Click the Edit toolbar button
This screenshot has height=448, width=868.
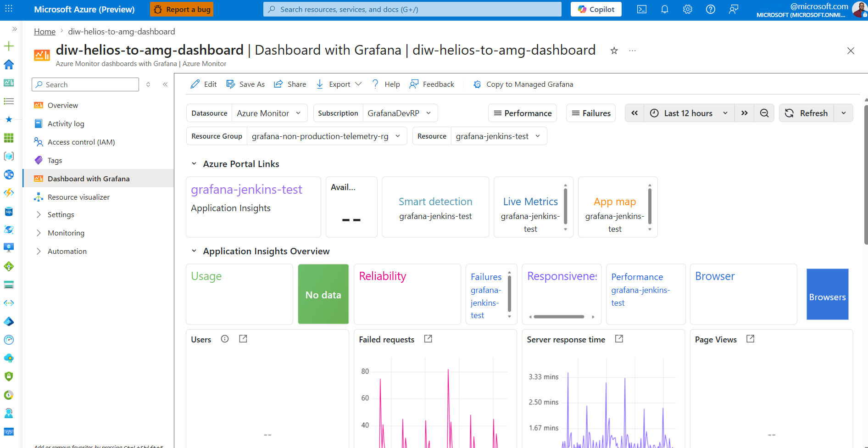click(x=204, y=84)
